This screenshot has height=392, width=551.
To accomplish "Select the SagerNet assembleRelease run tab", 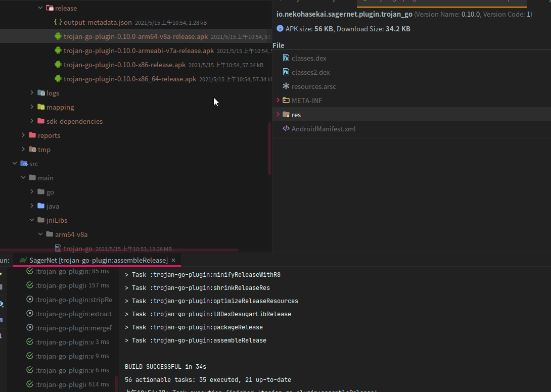I will 96,260.
